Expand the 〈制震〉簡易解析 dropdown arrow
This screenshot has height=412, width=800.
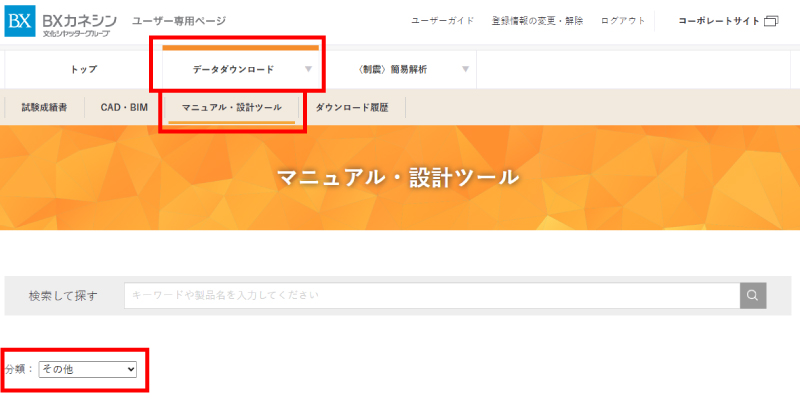point(465,69)
